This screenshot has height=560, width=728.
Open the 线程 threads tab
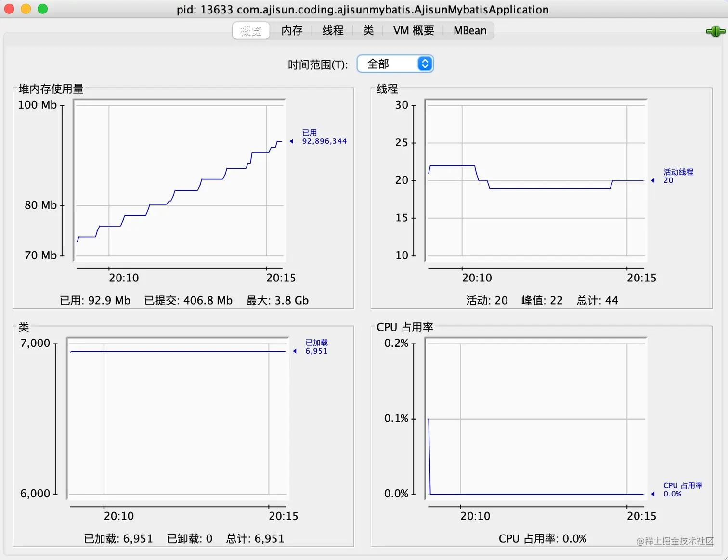pyautogui.click(x=333, y=31)
